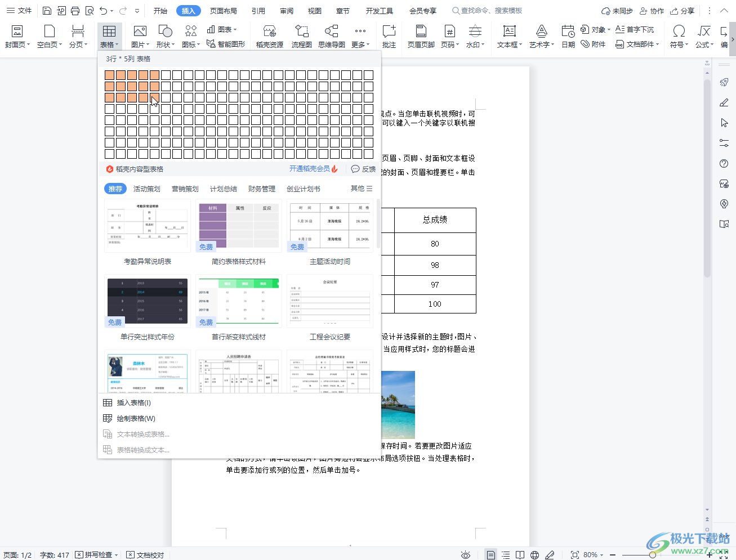Screen dimensions: 736x560
Task: Switch to page layout view icon
Action: (491, 555)
